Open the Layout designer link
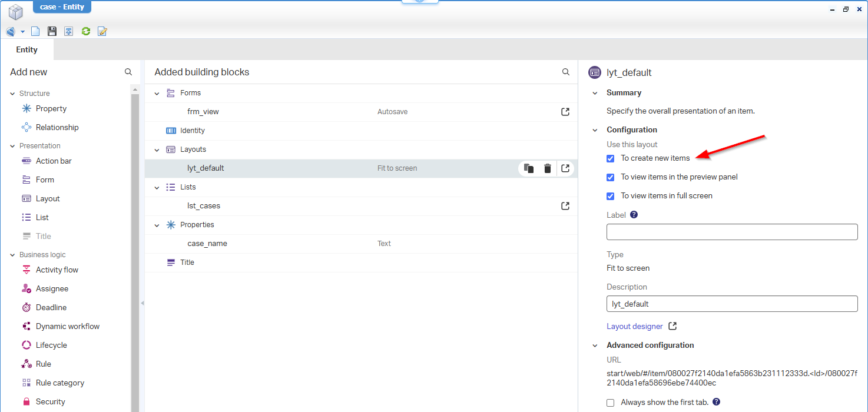This screenshot has width=868, height=412. pyautogui.click(x=635, y=327)
